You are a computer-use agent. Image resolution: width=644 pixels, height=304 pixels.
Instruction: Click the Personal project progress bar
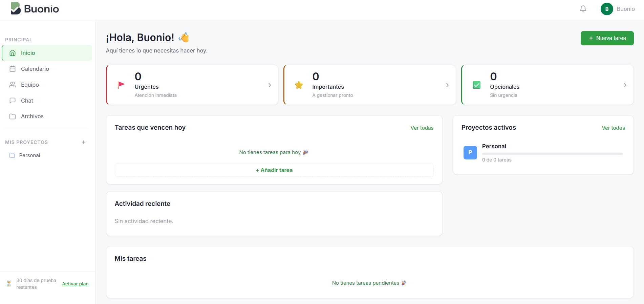click(553, 154)
